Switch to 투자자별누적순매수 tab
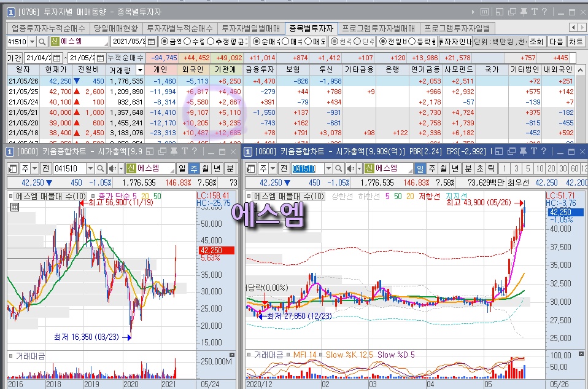This screenshot has width=588, height=389. 180,28
